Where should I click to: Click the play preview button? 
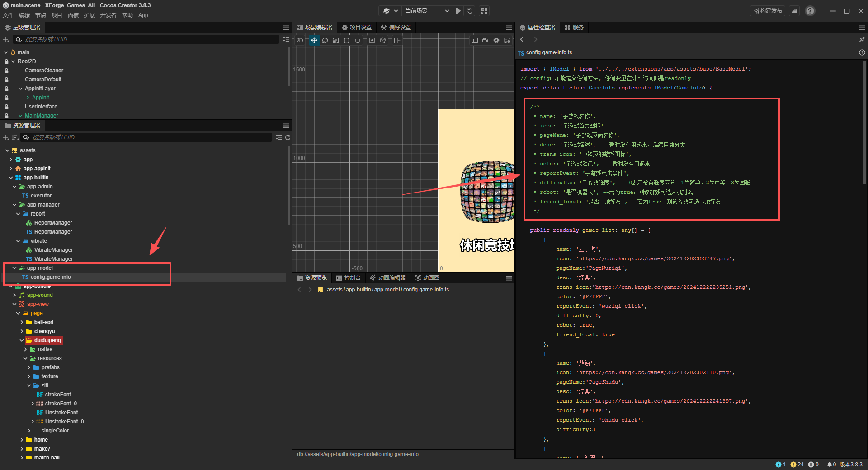pos(458,11)
